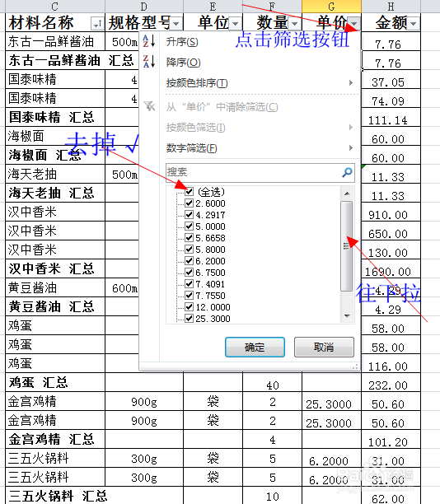Screen dimensions: 440x504
Task: Choose 升序(S) sort option
Action: [x=182, y=42]
